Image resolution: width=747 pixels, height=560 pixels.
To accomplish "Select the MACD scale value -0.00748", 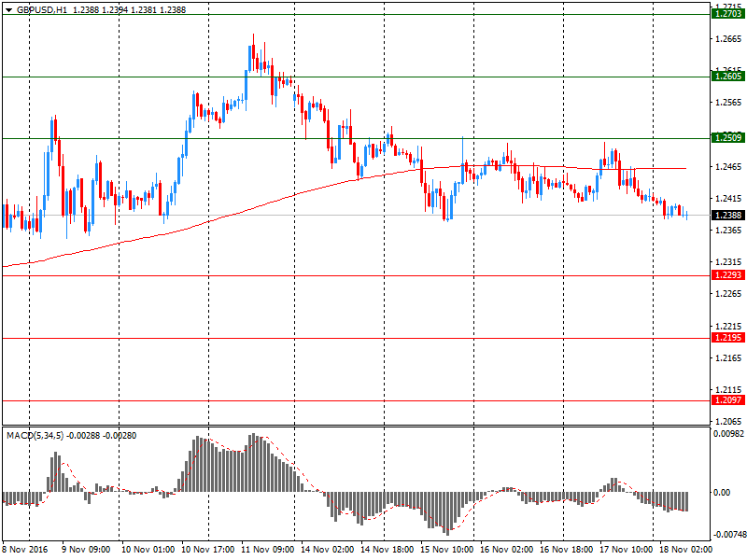I will pos(729,535).
